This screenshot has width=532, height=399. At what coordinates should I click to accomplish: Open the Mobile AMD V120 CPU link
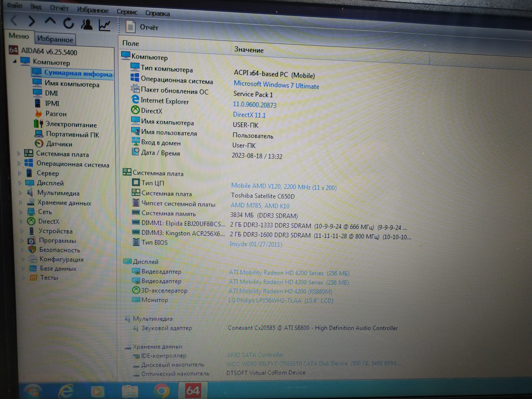284,187
